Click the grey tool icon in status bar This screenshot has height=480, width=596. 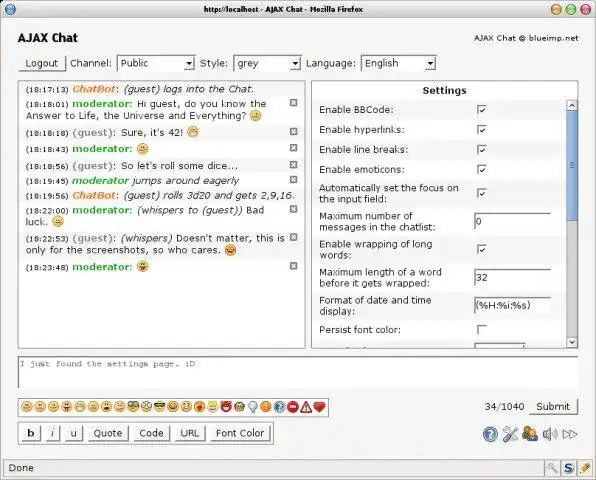pyautogui.click(x=552, y=468)
